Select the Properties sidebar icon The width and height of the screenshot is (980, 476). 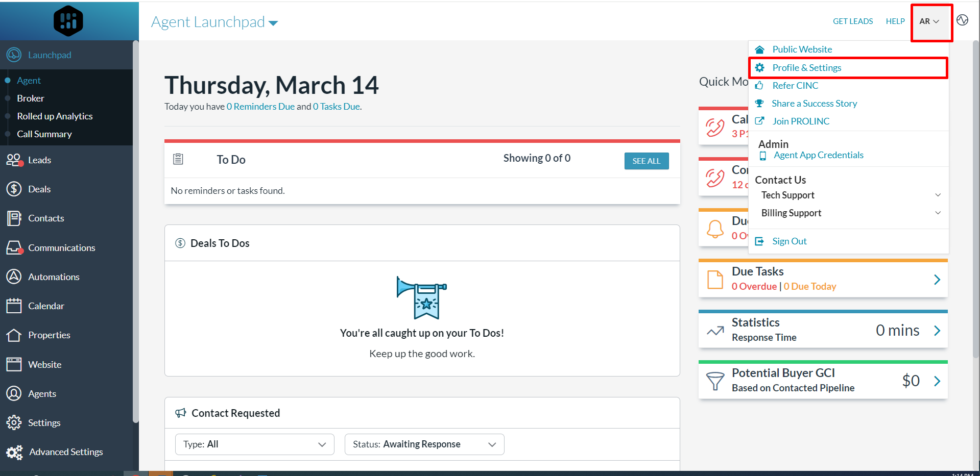pyautogui.click(x=14, y=335)
